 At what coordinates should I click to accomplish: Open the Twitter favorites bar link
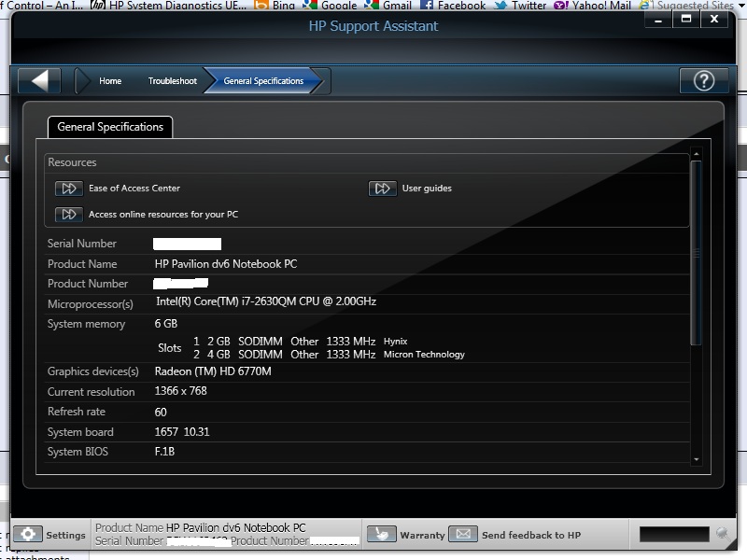coord(520,6)
